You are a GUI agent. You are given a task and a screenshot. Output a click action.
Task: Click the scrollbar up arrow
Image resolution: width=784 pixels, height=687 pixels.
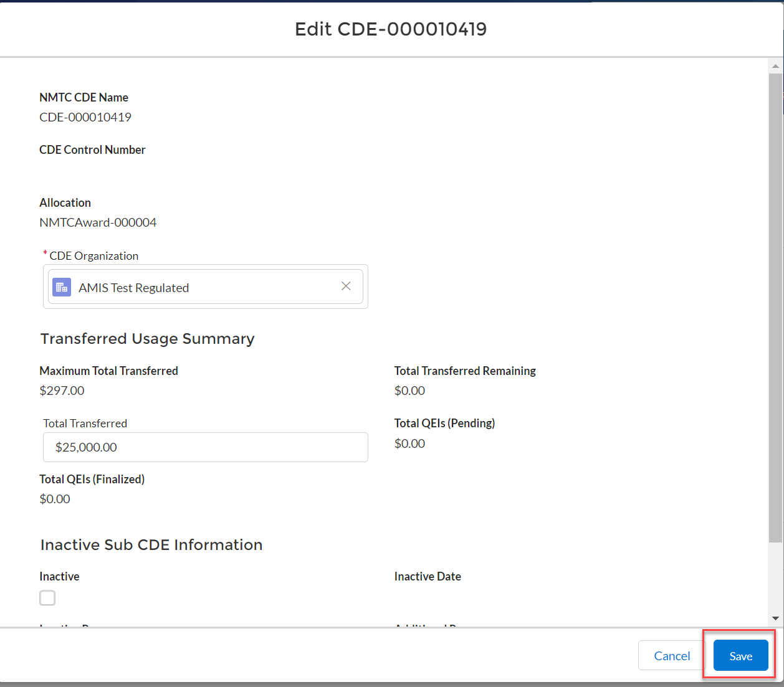[x=775, y=65]
